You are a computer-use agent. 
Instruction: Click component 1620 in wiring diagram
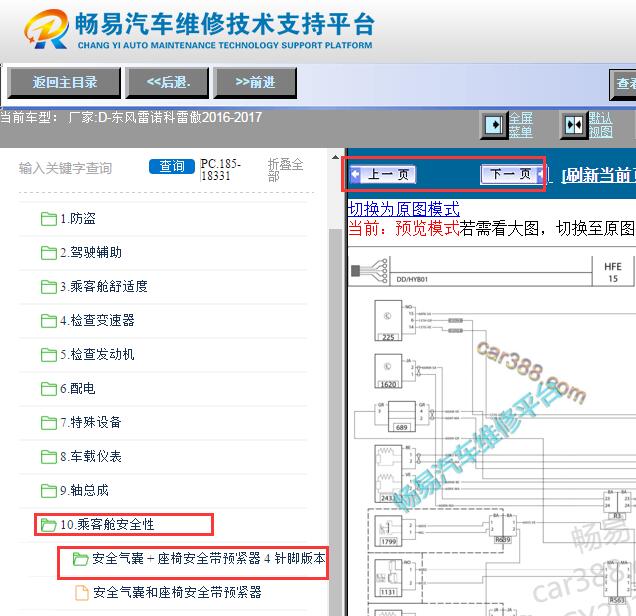(x=388, y=371)
